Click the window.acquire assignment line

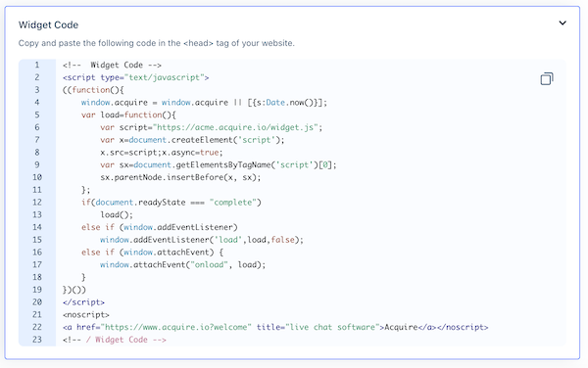[x=204, y=103]
